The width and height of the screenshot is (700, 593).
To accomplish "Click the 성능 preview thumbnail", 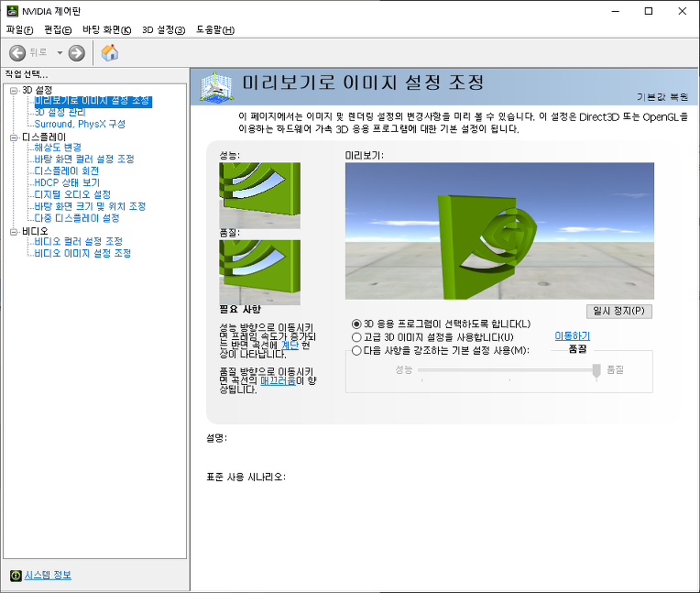I will coord(260,195).
